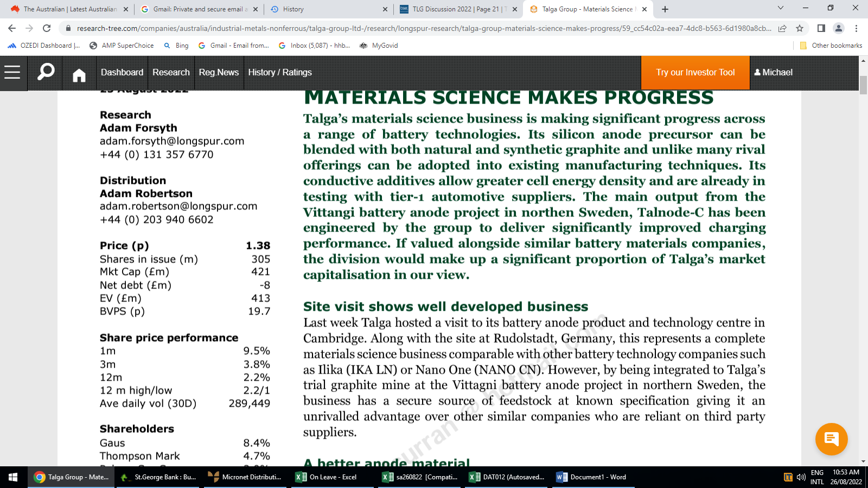Reload the page with refresh icon
Image resolution: width=868 pixels, height=488 pixels.
click(47, 28)
